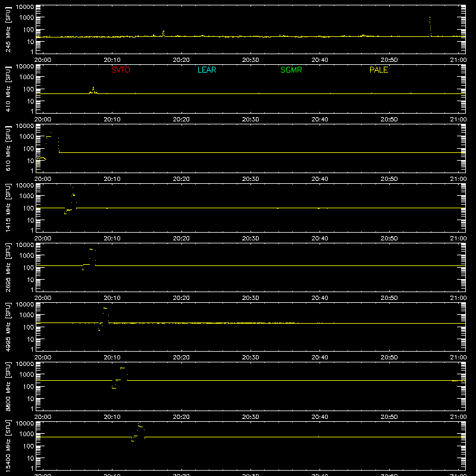Select the 4995 MHz [SFU] axis title
The width and height of the screenshot is (476, 476).
(8, 327)
